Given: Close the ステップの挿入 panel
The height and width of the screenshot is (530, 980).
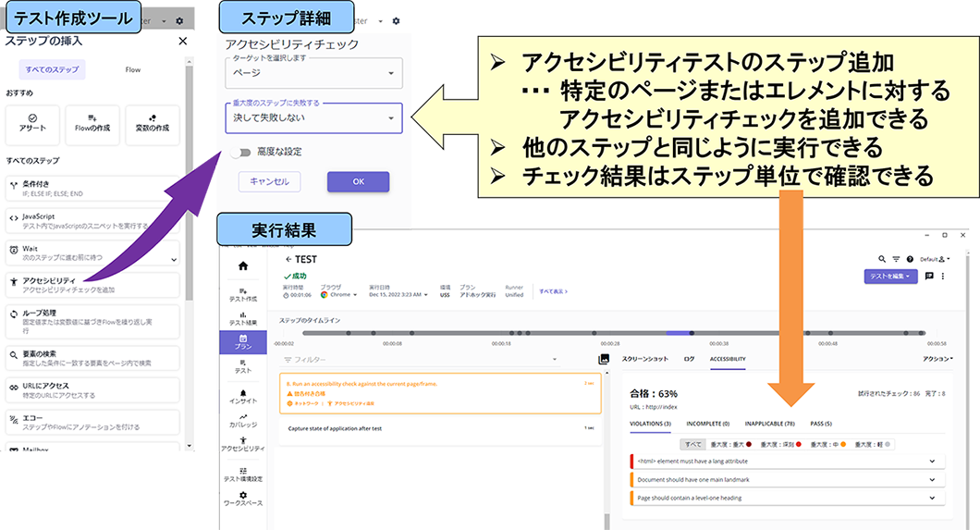Looking at the screenshot, I should point(182,41).
